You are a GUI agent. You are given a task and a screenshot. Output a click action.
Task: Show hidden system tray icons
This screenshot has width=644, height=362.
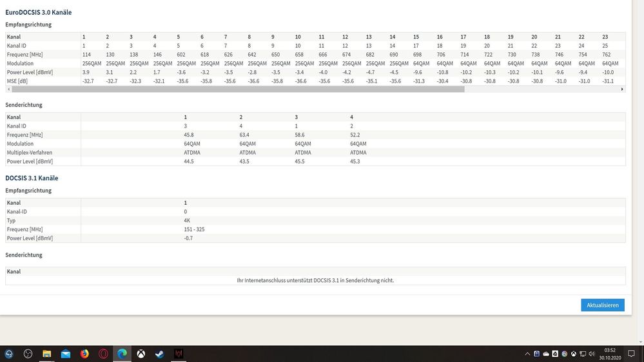pyautogui.click(x=527, y=354)
